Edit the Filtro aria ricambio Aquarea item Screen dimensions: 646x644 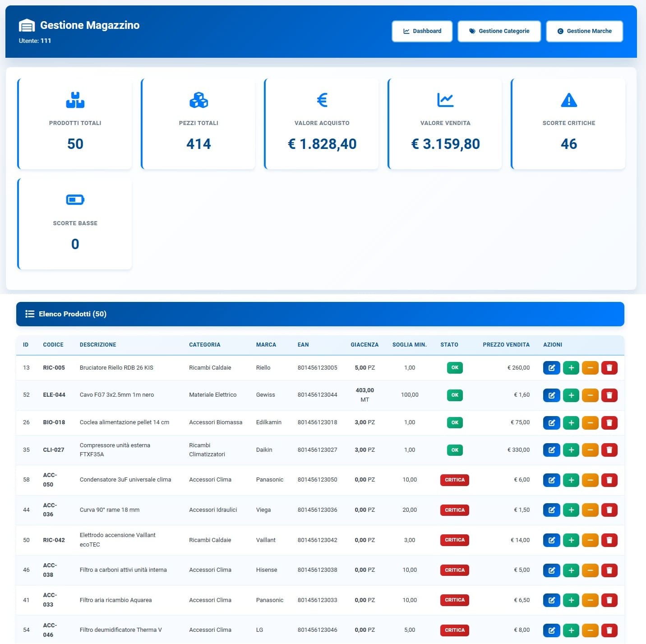551,600
